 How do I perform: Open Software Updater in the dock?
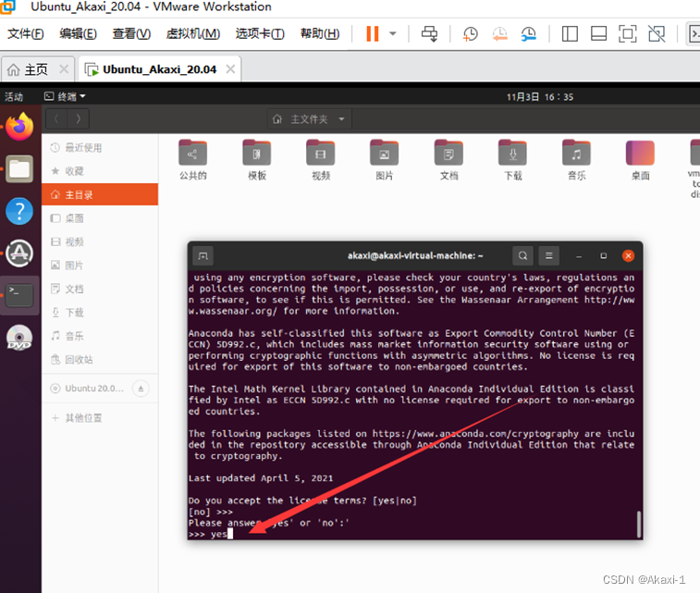19,253
